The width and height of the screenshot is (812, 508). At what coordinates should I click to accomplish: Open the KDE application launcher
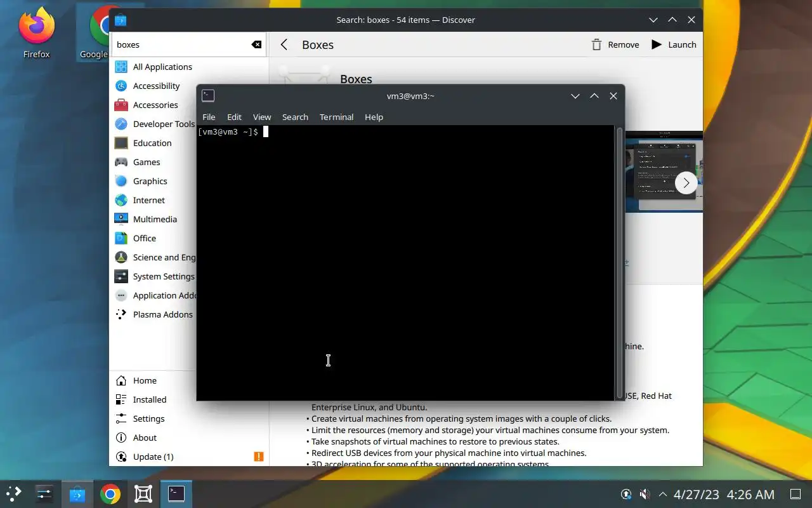(x=14, y=493)
